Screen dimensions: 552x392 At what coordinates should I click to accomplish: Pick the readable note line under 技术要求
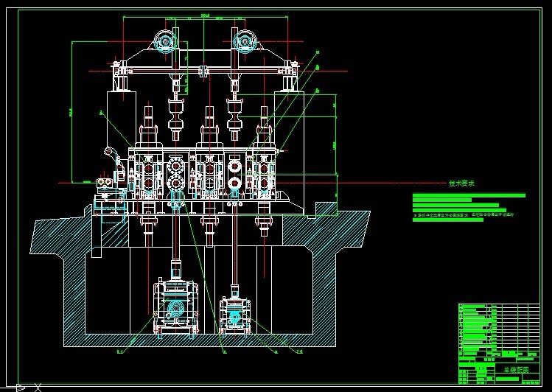pos(464,214)
